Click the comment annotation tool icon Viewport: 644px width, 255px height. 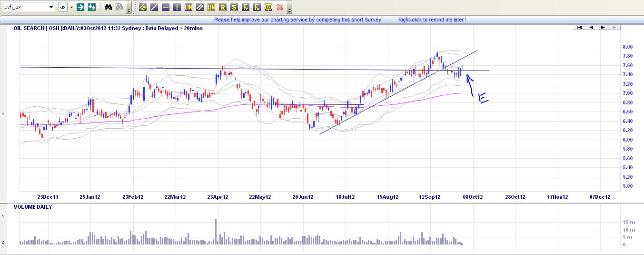(x=268, y=7)
